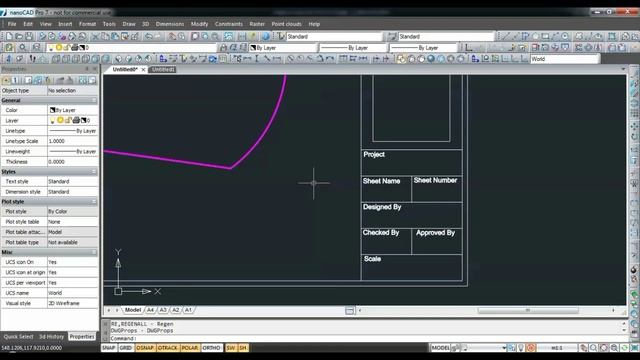Image resolution: width=640 pixels, height=360 pixels.
Task: Toggle the lightbulb icon in status bar
Action: [x=521, y=348]
